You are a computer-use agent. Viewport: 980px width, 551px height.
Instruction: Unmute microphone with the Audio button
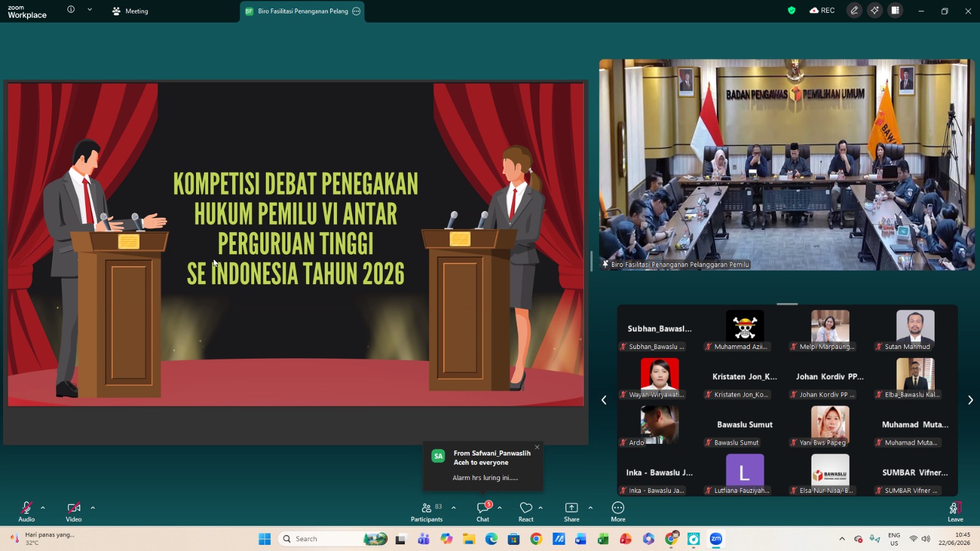[x=26, y=511]
